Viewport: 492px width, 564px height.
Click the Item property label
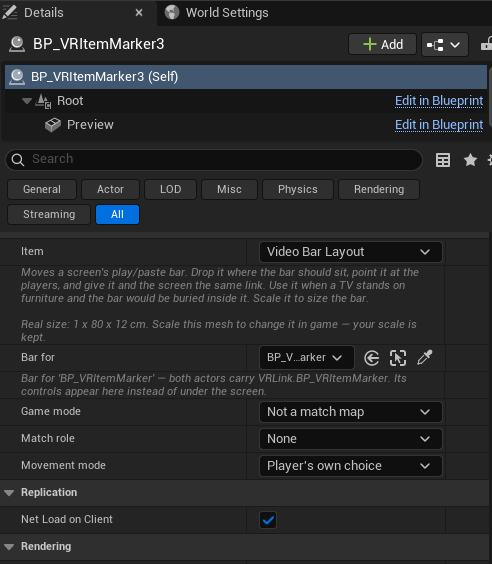32,251
